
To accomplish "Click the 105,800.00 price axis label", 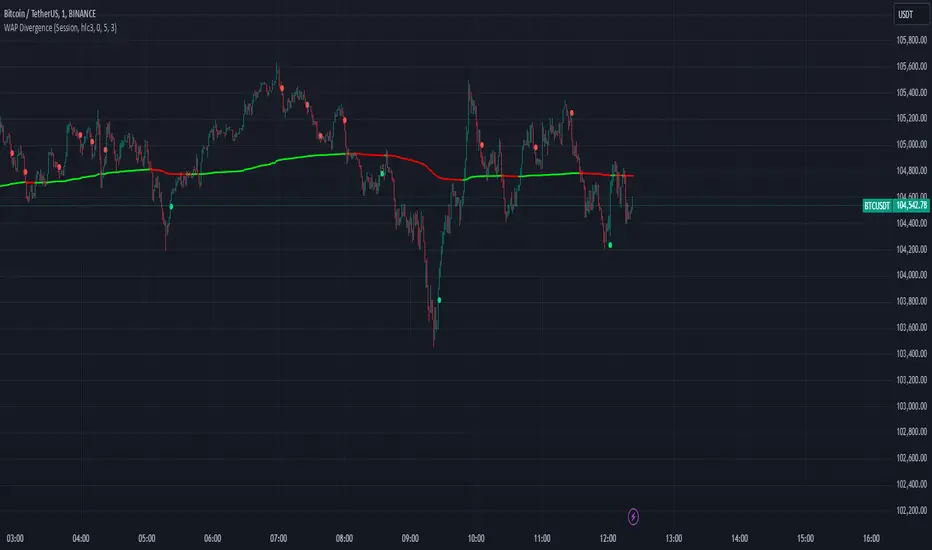I will (911, 40).
